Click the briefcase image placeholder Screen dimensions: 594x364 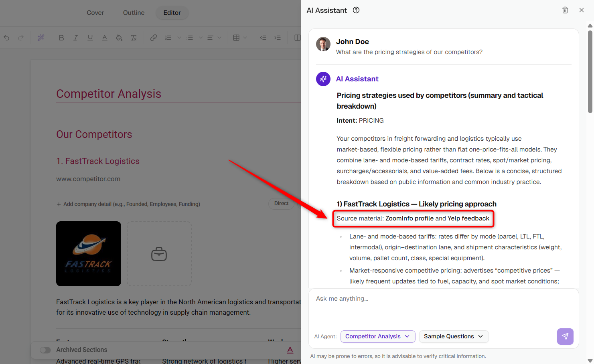(159, 254)
